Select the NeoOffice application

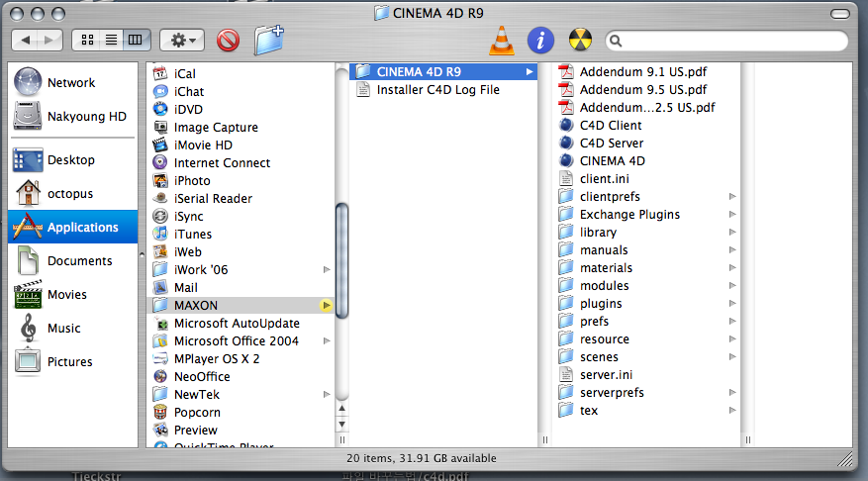coord(241,376)
